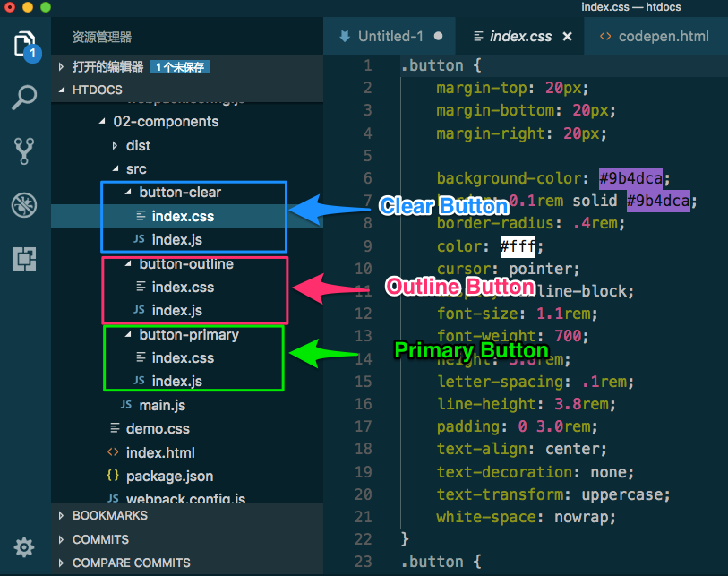This screenshot has height=576, width=728.
Task: Click CSS icon of button-primary index.css
Action: tap(141, 357)
